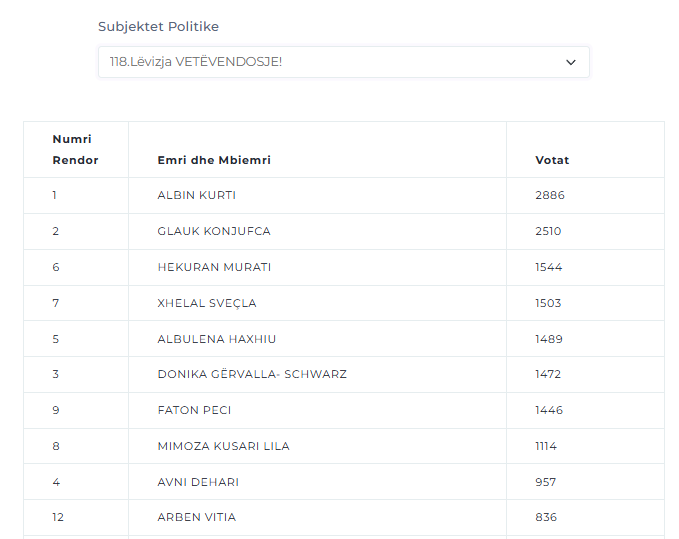
Task: Select the GLAUK KONJUFCA name cell
Action: tap(214, 231)
